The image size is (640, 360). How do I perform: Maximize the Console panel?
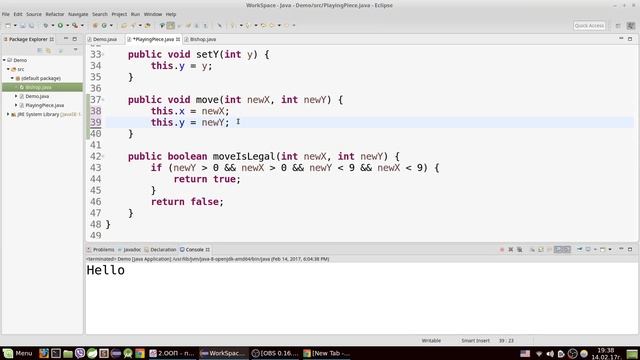pos(630,249)
